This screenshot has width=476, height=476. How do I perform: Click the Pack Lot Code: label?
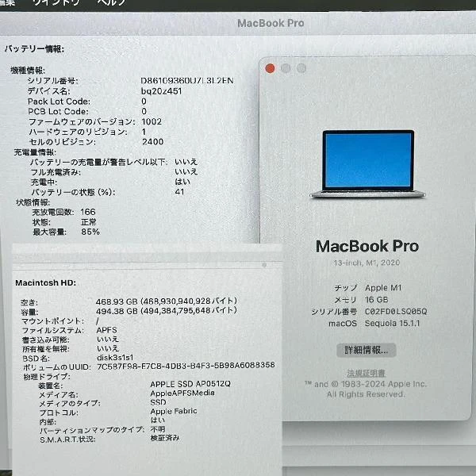[59, 102]
